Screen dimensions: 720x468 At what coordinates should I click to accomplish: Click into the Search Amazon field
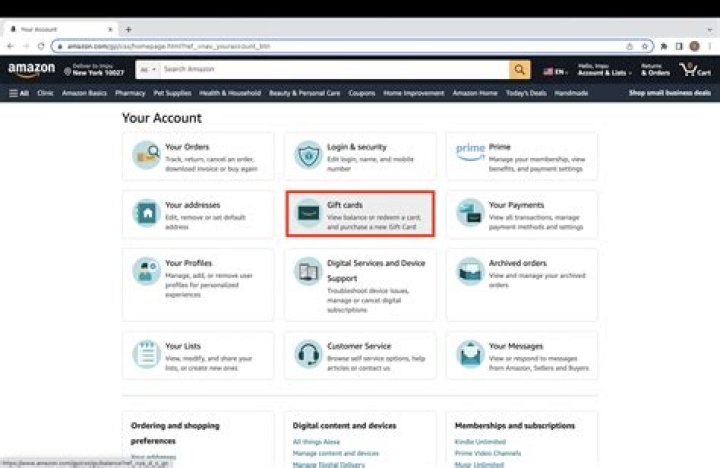point(335,70)
